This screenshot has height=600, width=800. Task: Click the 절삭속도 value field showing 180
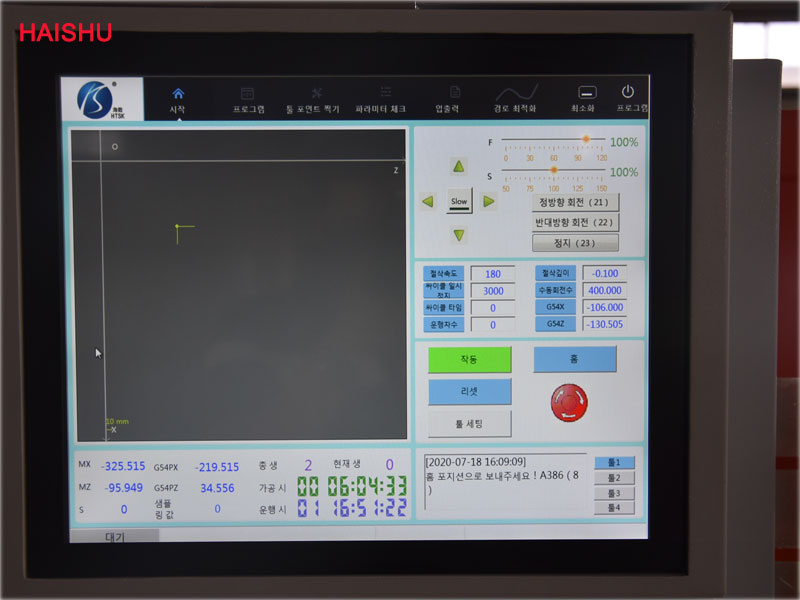[x=492, y=274]
